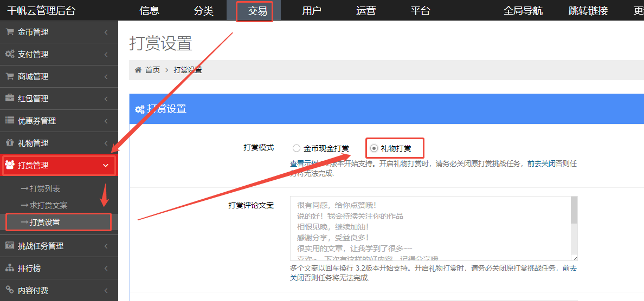Click the gears icon in the blue 打赏设置 header
Screen dimensions: 644x301
140,109
